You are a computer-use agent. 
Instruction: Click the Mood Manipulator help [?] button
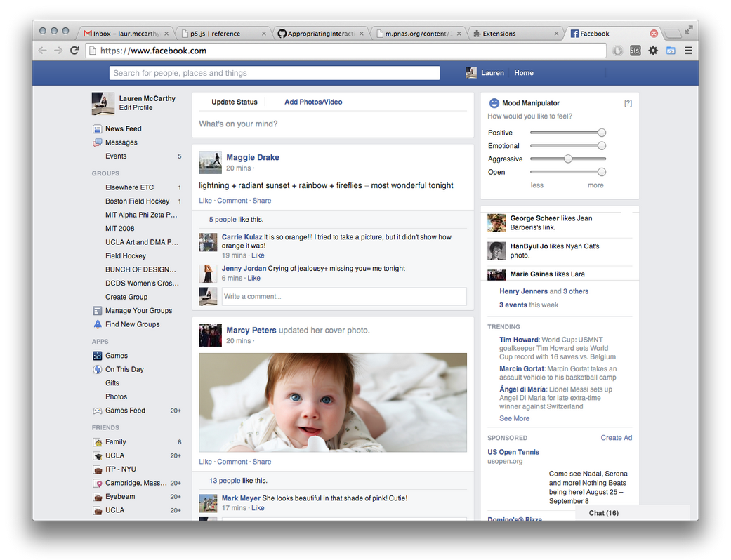click(628, 103)
